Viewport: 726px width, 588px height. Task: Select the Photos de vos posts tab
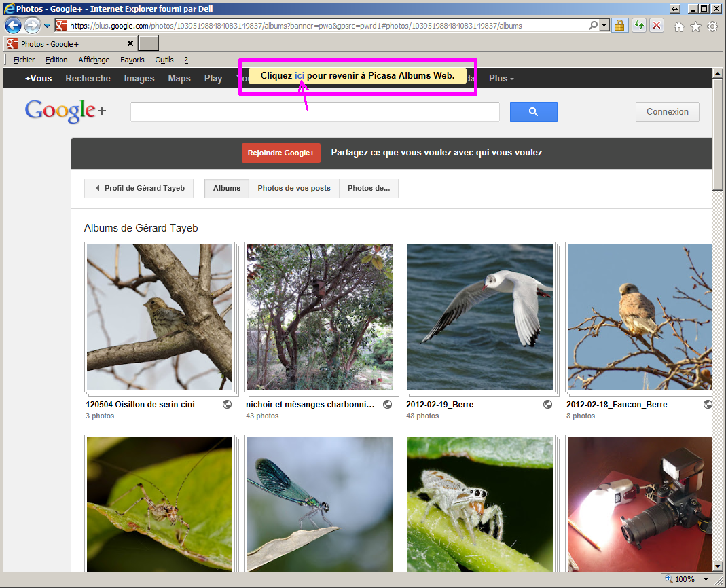(294, 188)
